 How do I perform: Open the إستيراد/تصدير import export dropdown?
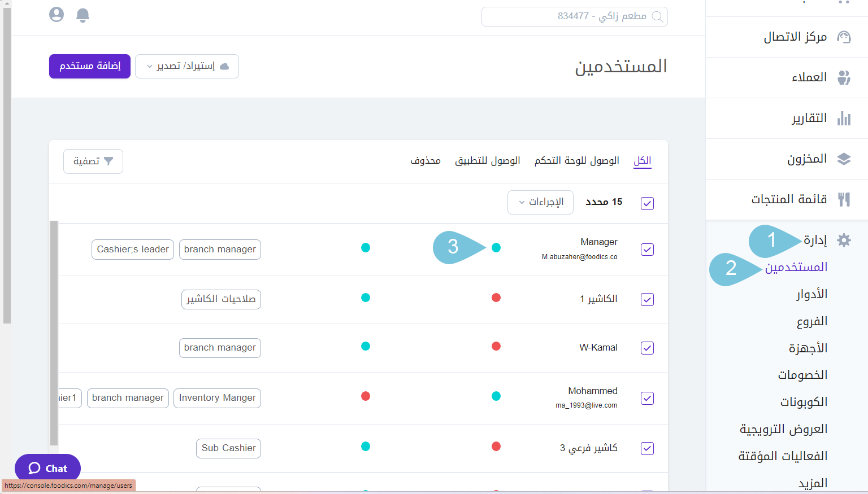(187, 67)
